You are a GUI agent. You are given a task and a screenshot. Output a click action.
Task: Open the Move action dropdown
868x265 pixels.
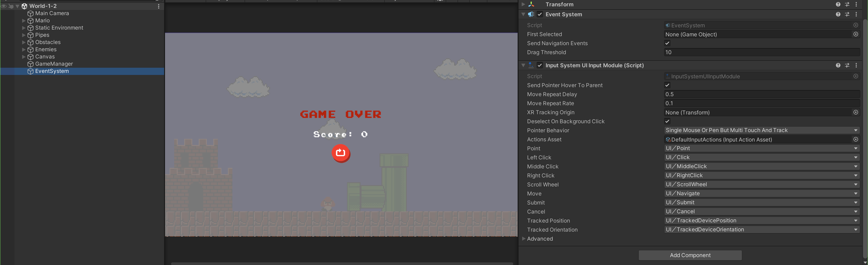[x=762, y=194]
